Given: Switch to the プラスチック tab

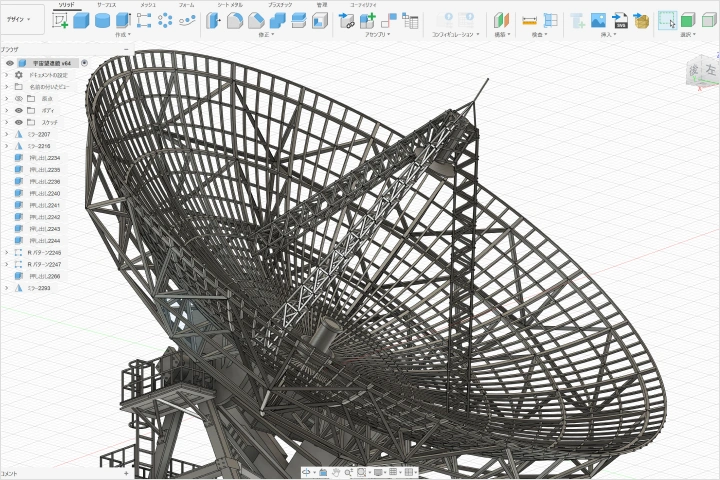Looking at the screenshot, I should click(x=280, y=5).
